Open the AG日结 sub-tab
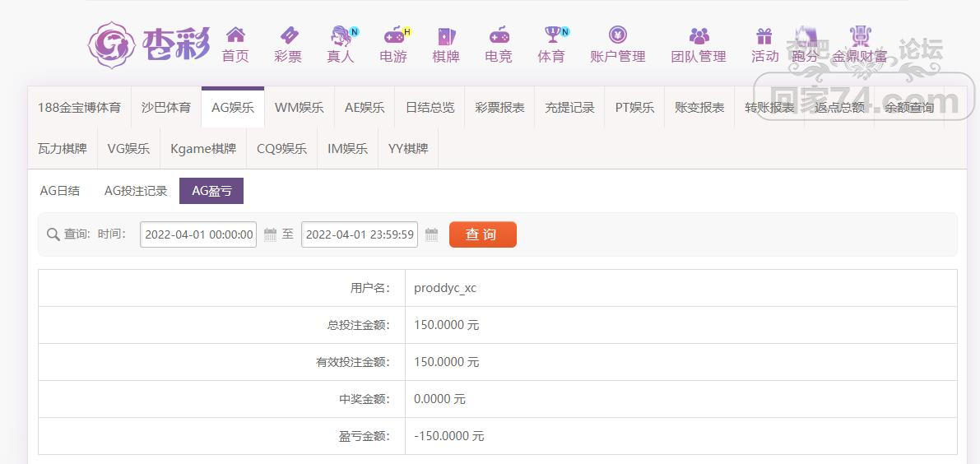This screenshot has height=464, width=980. pyautogui.click(x=60, y=191)
